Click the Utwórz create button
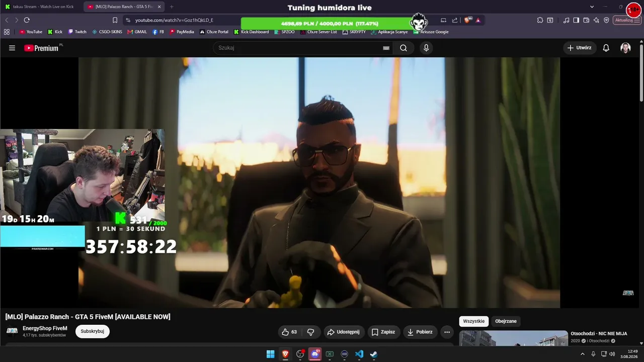 pos(580,48)
